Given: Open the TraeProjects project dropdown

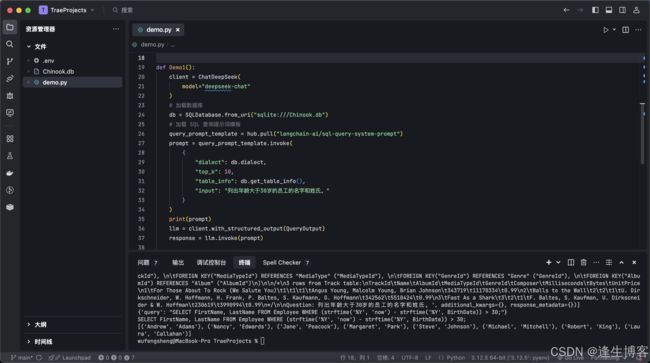Looking at the screenshot, I should [67, 10].
